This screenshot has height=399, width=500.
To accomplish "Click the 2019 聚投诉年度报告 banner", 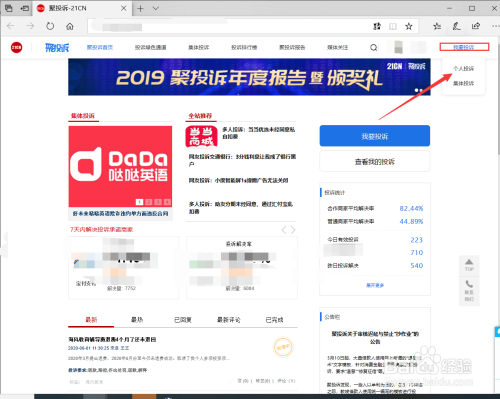I will (249, 77).
